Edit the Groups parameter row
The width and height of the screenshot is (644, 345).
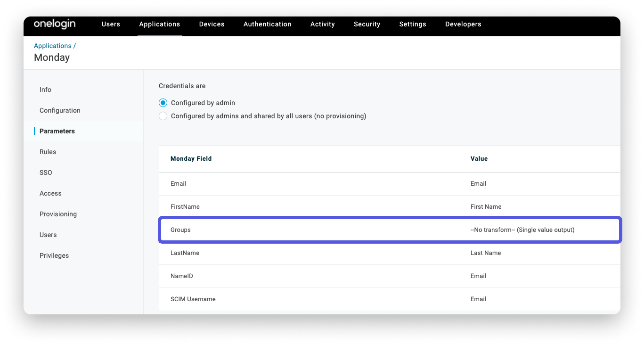pyautogui.click(x=390, y=230)
